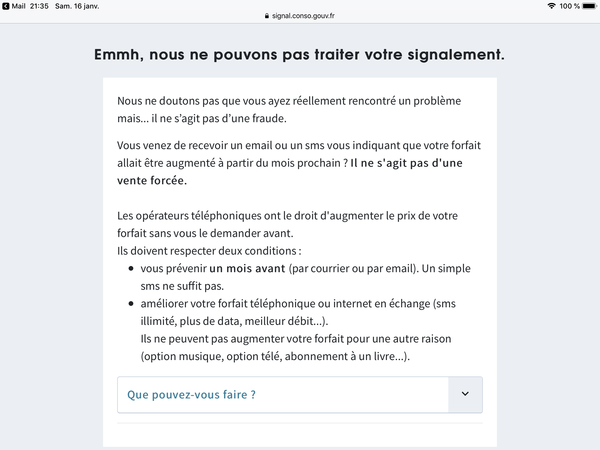Click the chevron icon in the accordion
The width and height of the screenshot is (600, 450).
click(465, 394)
